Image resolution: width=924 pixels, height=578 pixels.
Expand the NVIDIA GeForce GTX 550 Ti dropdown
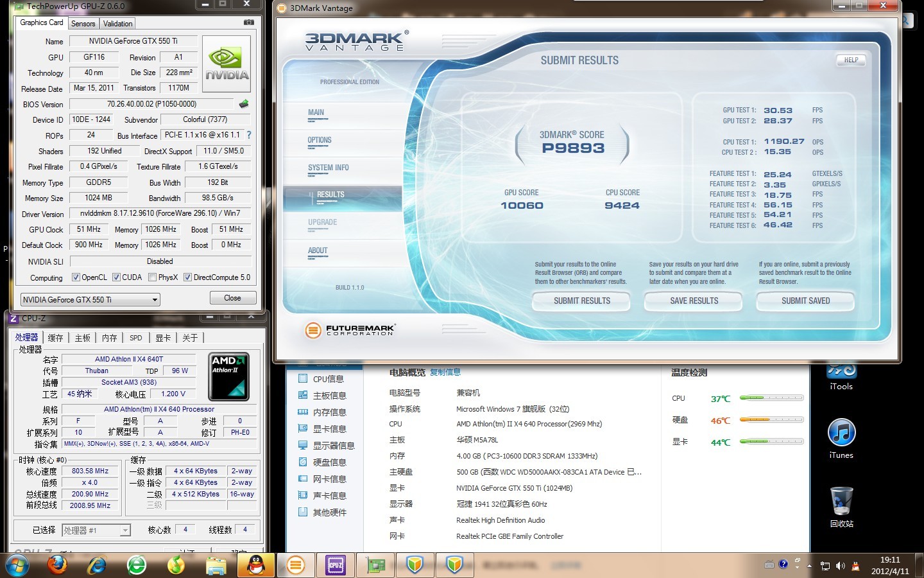coord(154,300)
